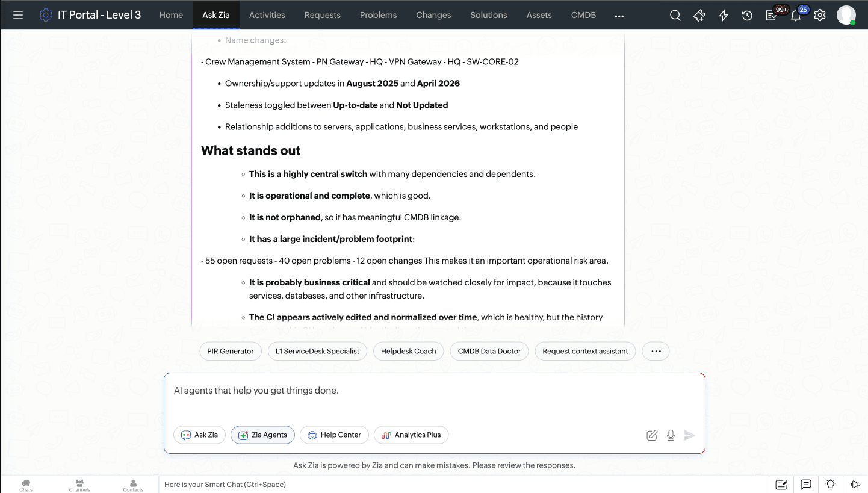Viewport: 868px width, 493px height.
Task: Open the Requests tab
Action: pyautogui.click(x=323, y=15)
